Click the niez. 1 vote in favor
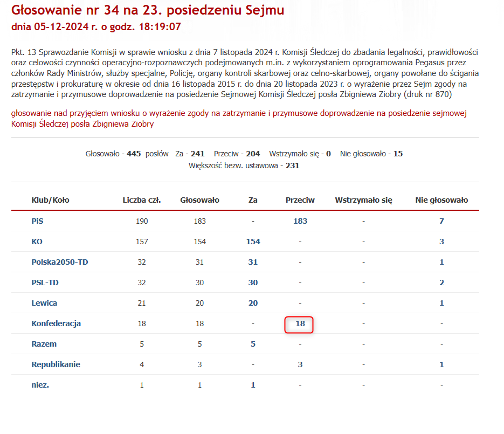 coord(253,385)
